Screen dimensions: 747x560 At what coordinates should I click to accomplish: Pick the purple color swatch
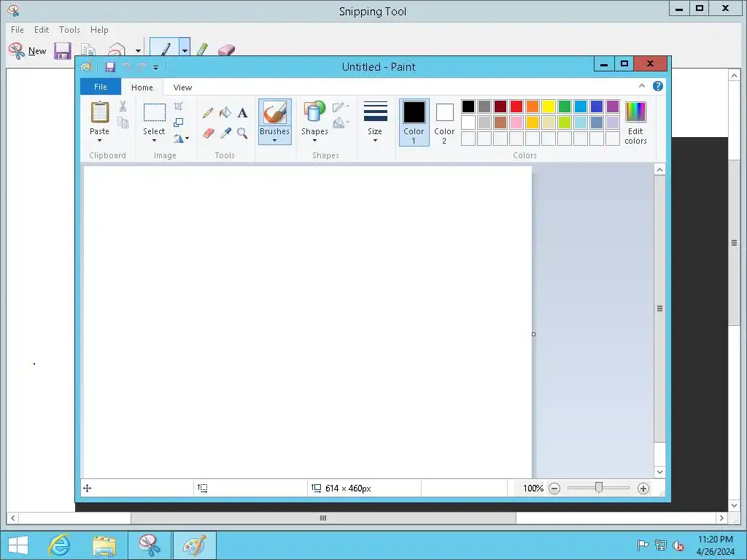click(613, 106)
